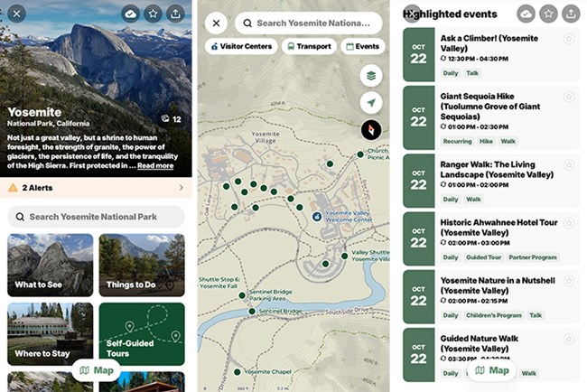Select the Yosemite Chapel map pin
Viewport: 587px width, 392px height.
click(237, 372)
